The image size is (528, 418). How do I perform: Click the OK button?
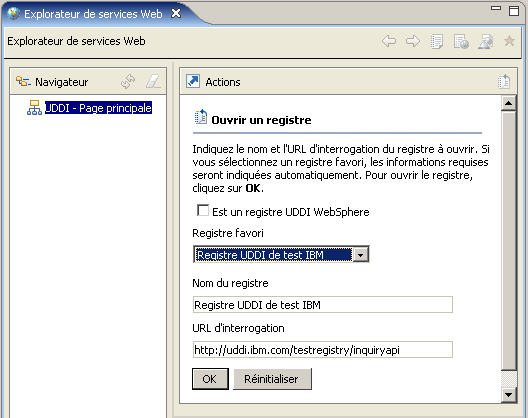[210, 379]
